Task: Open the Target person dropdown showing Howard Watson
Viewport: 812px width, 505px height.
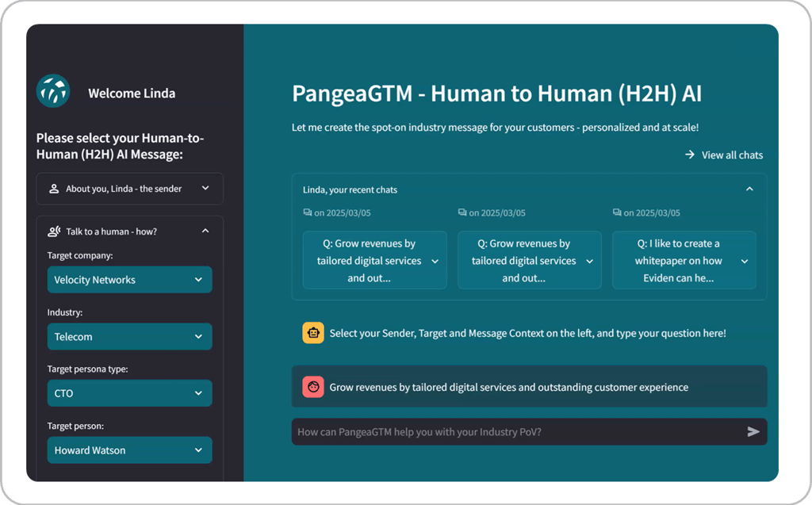Action: coord(129,450)
